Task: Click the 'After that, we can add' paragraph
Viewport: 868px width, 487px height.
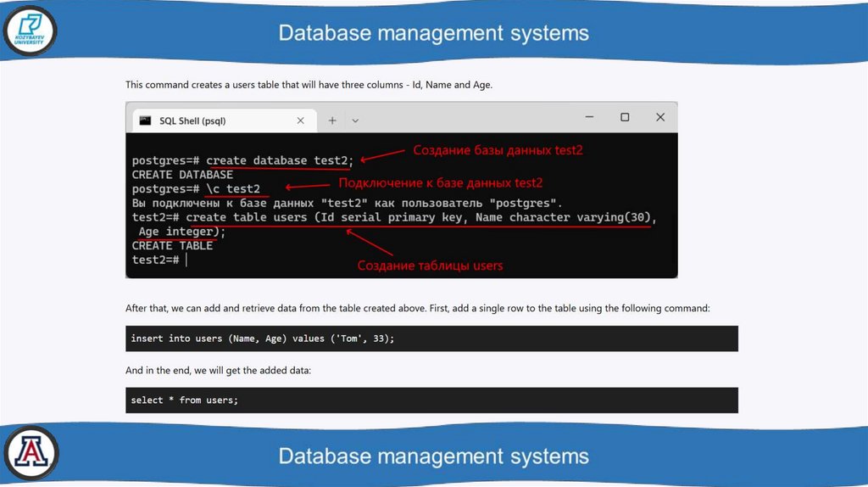Action: coord(417,308)
